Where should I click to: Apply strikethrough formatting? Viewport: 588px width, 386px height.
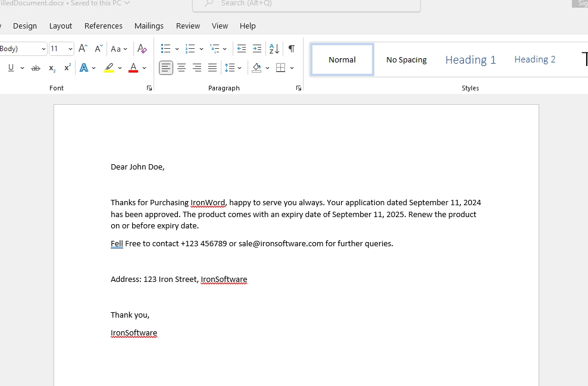36,68
